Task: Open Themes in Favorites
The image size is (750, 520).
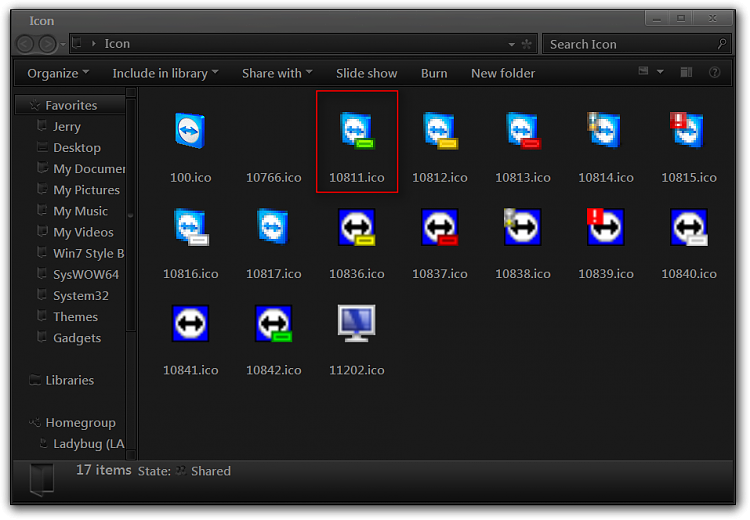Action: click(x=76, y=317)
